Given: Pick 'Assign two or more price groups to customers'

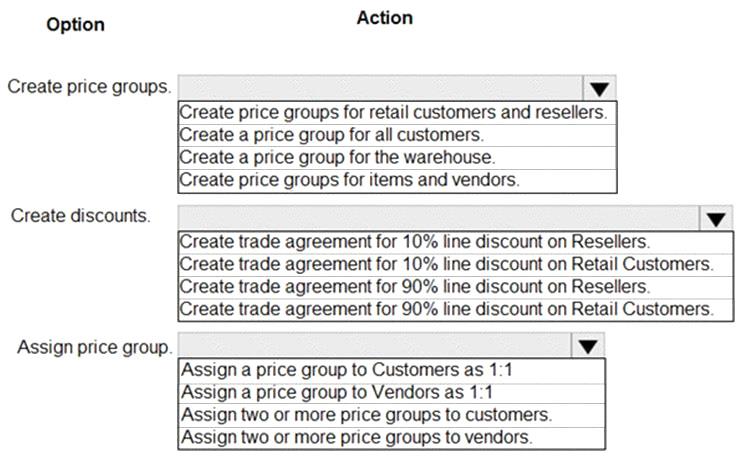Looking at the screenshot, I should click(x=366, y=414).
